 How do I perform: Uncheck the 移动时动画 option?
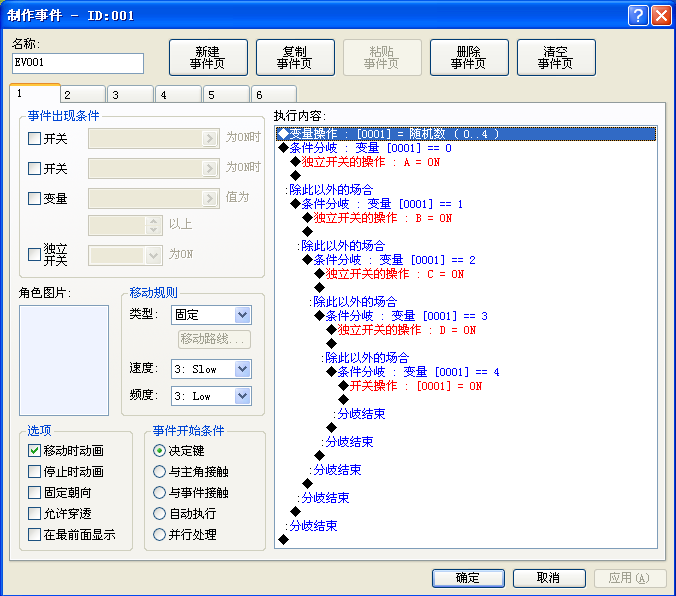pos(34,451)
